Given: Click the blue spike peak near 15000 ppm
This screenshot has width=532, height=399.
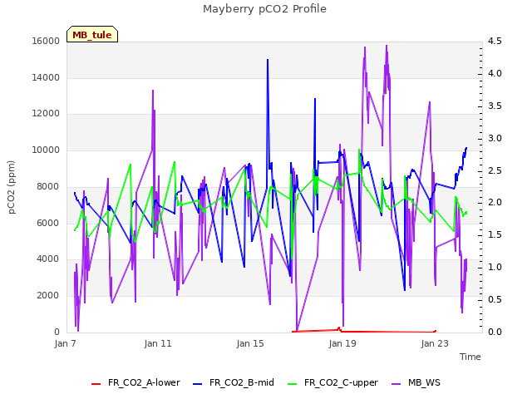Looking at the screenshot, I should coord(268,60).
